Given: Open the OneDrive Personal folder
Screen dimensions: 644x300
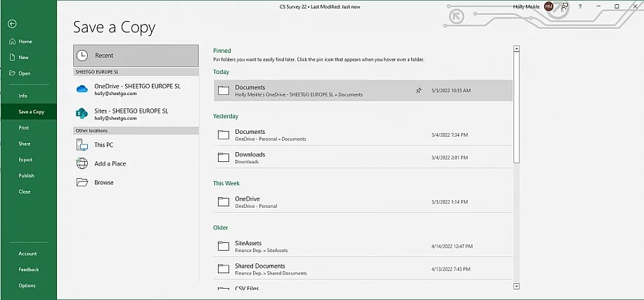Looking at the screenshot, I should point(363,202).
